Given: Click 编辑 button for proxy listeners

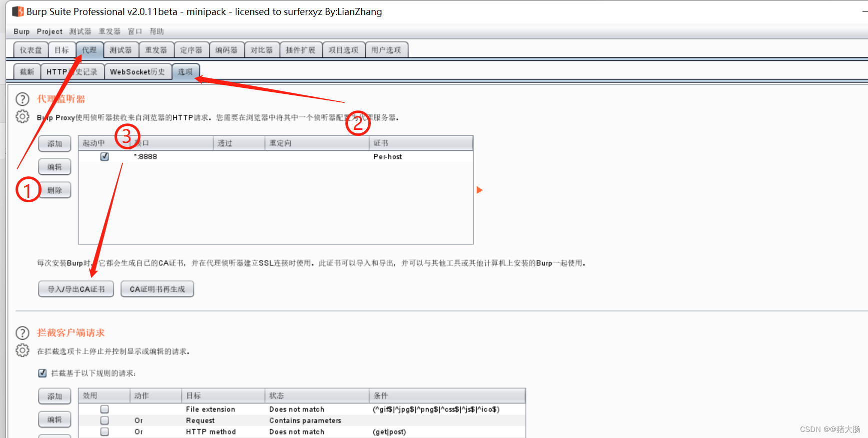Looking at the screenshot, I should 54,167.
